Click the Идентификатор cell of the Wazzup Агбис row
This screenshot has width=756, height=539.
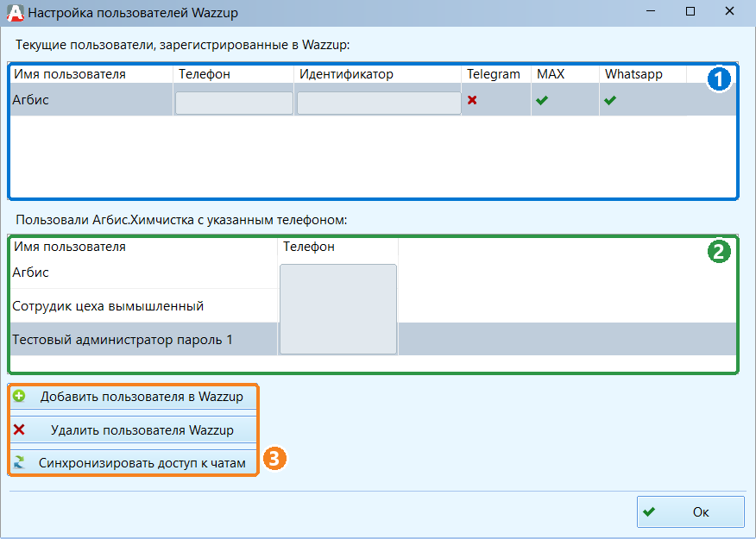(379, 103)
